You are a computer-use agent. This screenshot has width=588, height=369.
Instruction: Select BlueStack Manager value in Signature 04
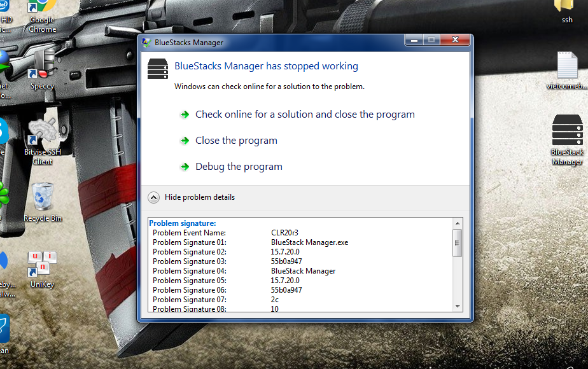(x=303, y=271)
